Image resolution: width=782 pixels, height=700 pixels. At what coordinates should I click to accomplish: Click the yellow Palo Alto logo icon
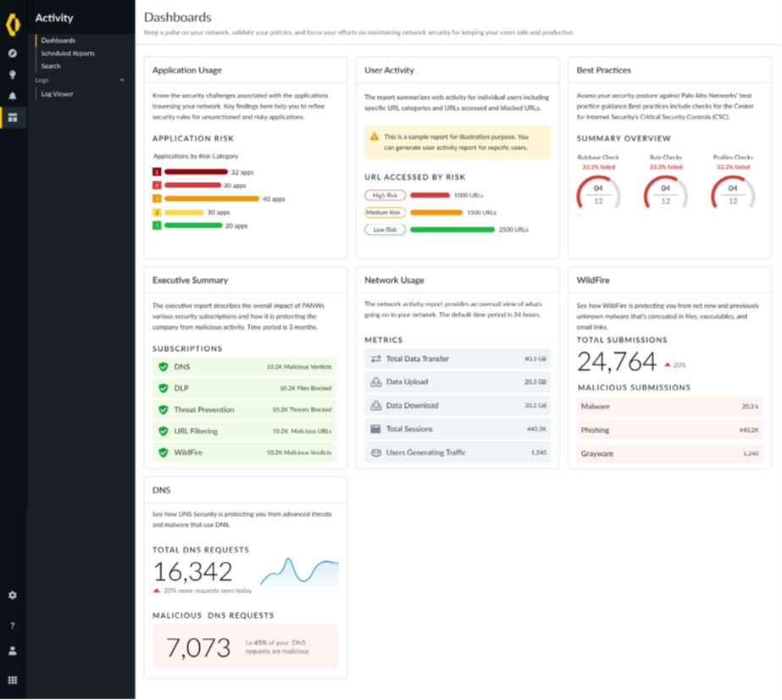point(13,22)
